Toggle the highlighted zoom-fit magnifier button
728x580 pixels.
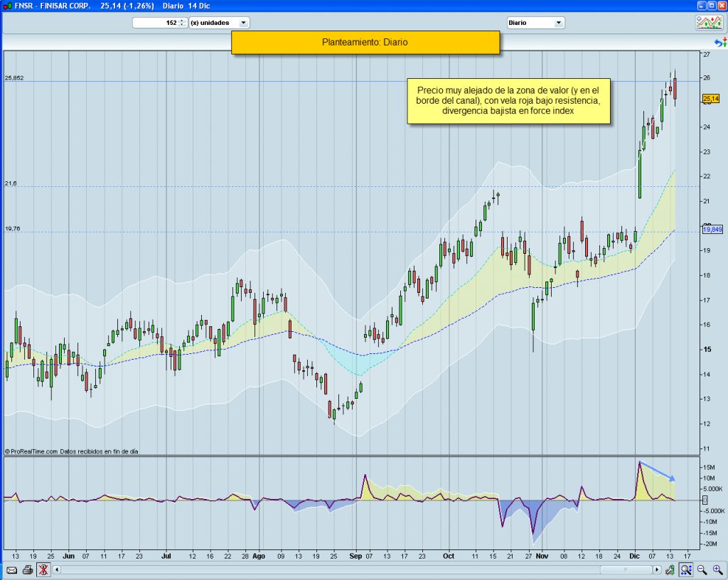(685, 570)
